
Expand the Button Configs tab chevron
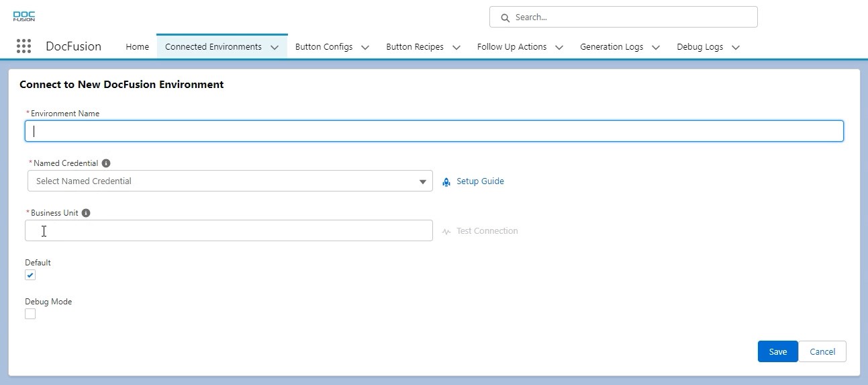click(365, 48)
